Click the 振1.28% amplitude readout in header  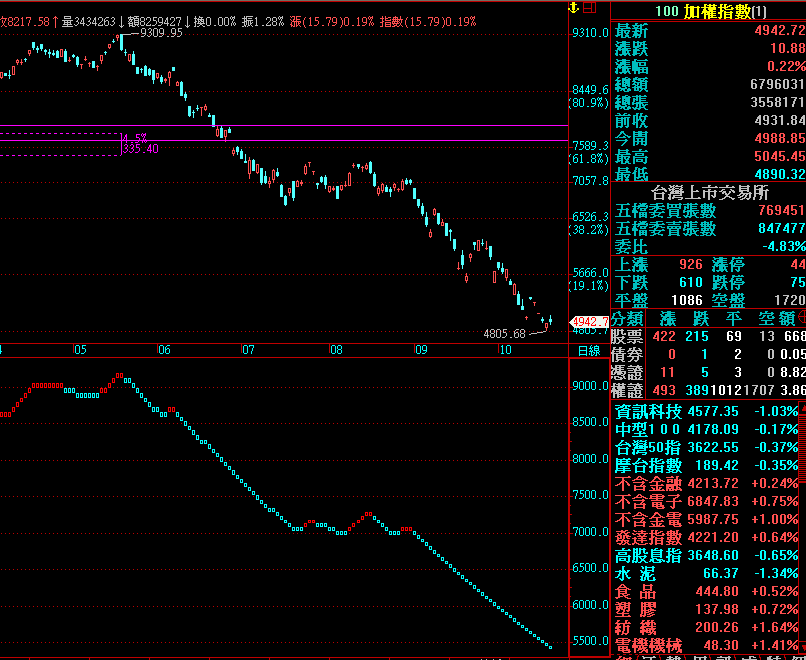[262, 22]
